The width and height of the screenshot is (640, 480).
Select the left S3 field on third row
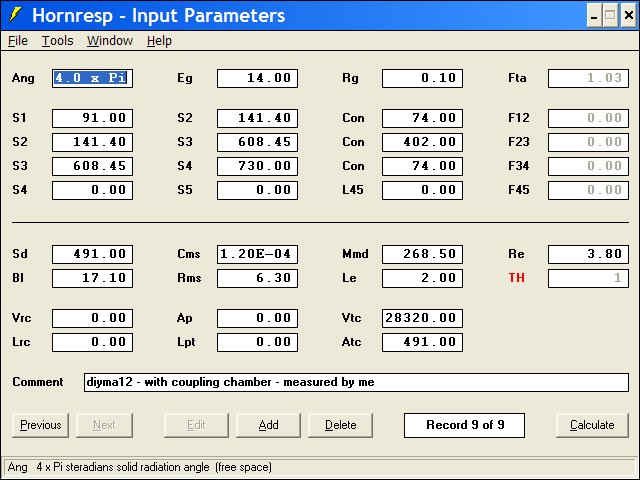(x=92, y=167)
